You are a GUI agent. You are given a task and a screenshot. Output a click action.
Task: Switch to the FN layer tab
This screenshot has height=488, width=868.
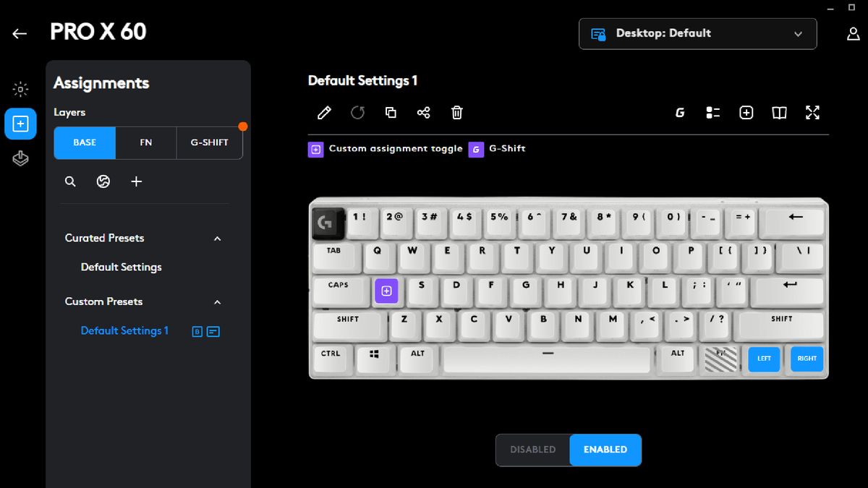pos(146,142)
